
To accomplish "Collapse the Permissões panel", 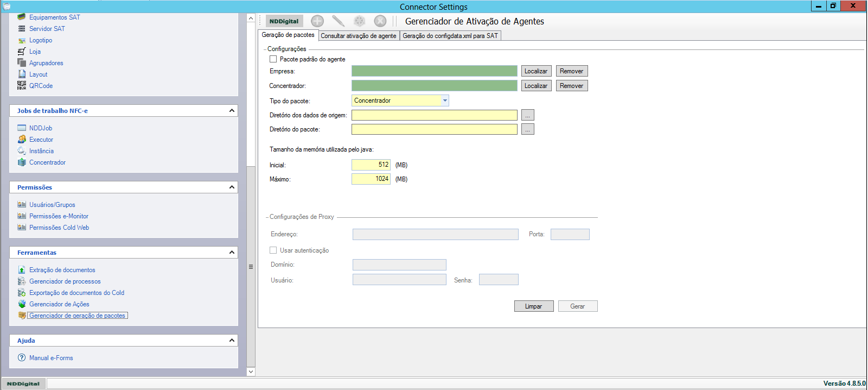I will click(x=232, y=187).
